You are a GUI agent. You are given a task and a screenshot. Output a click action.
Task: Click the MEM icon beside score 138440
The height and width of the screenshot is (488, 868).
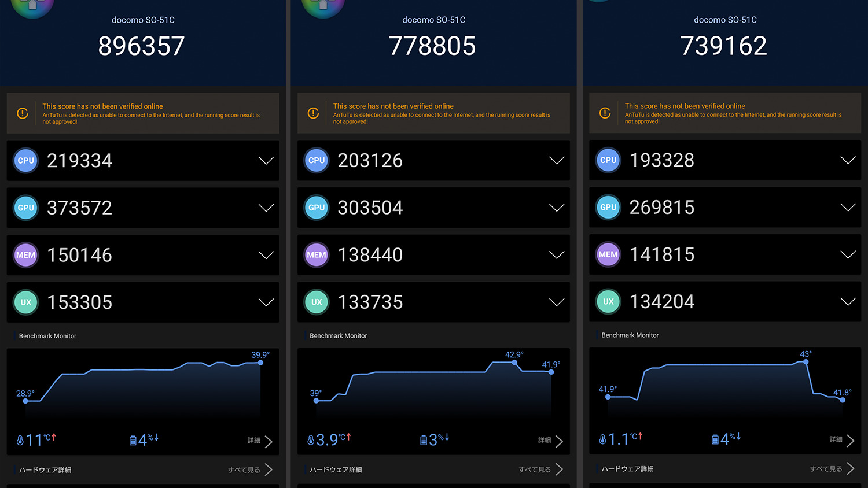(x=317, y=255)
